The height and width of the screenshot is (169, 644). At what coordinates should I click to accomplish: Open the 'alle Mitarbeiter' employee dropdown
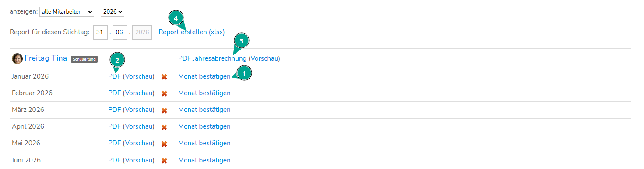[67, 12]
